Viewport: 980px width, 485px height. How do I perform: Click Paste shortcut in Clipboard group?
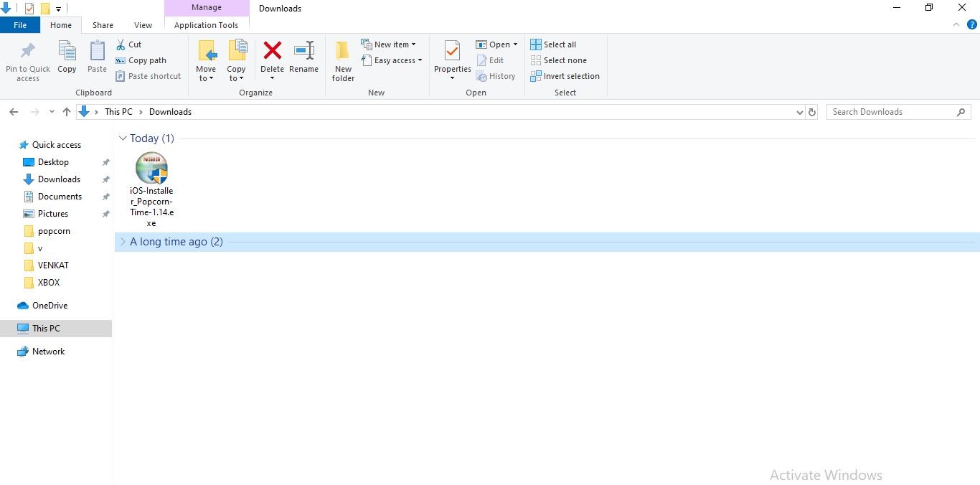point(149,76)
